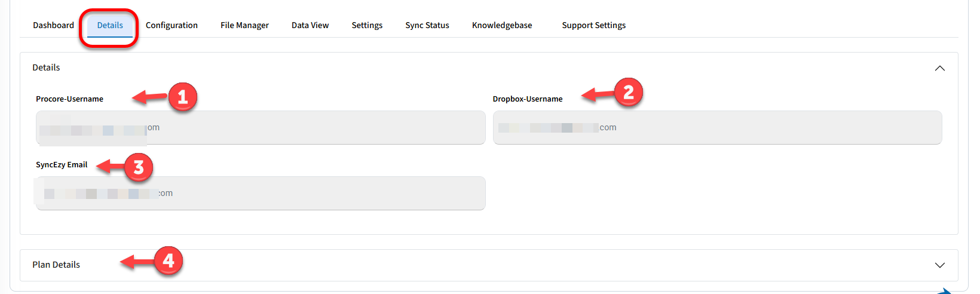Click the red circle badge numbered 4

(x=169, y=261)
